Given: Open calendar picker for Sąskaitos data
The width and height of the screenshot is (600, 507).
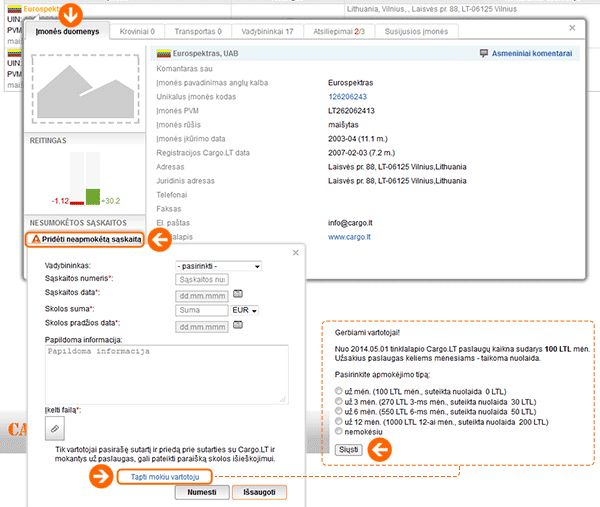Looking at the screenshot, I should [x=238, y=294].
